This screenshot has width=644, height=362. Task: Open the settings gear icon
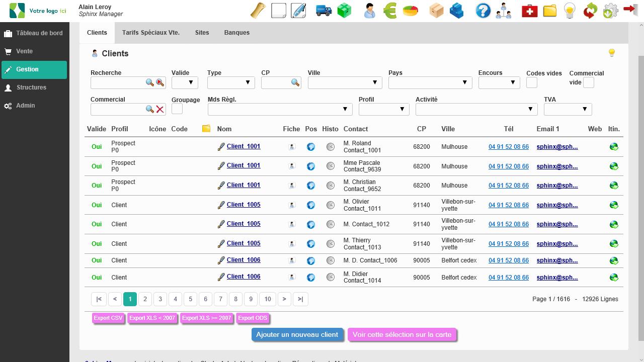click(x=610, y=11)
